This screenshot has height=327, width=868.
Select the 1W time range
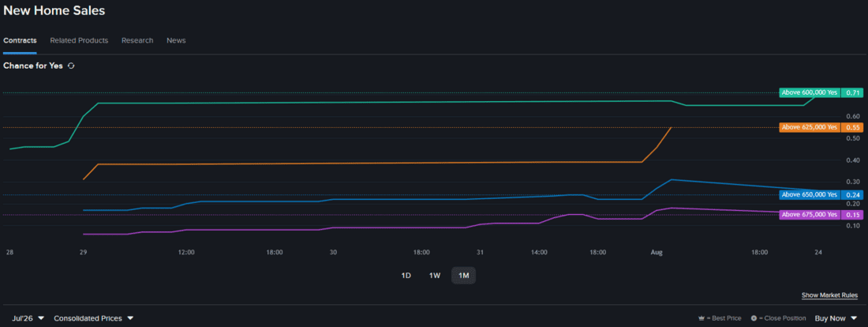[435, 276]
